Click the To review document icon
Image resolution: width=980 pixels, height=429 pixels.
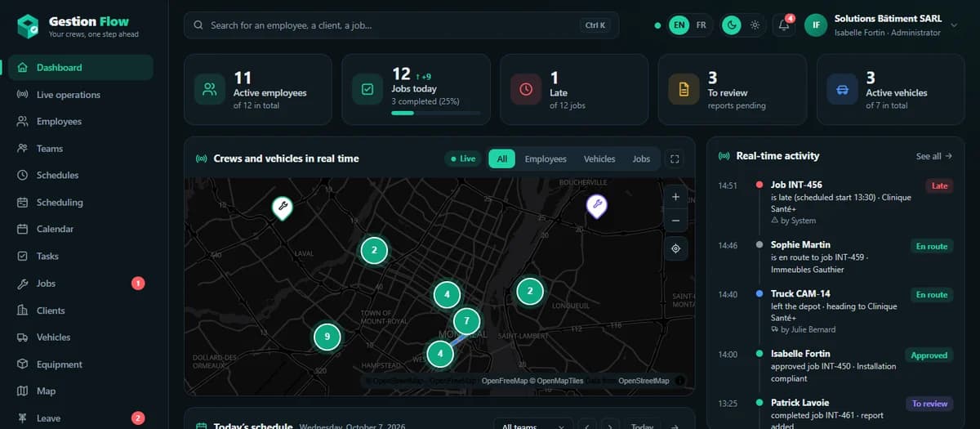(x=684, y=89)
